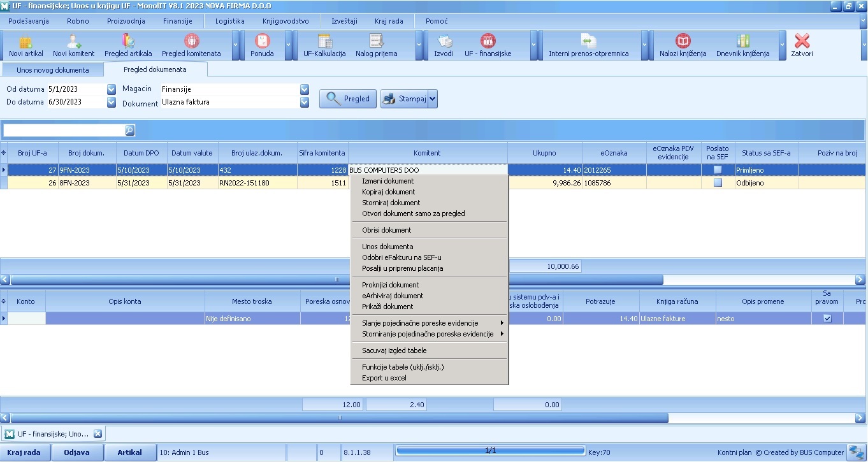
Task: Toggle Poslato na SEF checkbox for BUS COMPUTERS row
Action: click(718, 170)
